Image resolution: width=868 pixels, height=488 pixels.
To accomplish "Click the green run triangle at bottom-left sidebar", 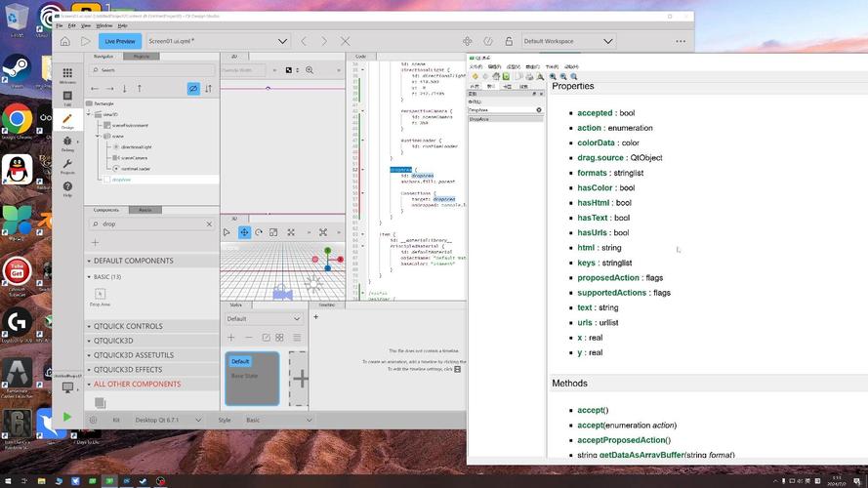I will (x=67, y=417).
